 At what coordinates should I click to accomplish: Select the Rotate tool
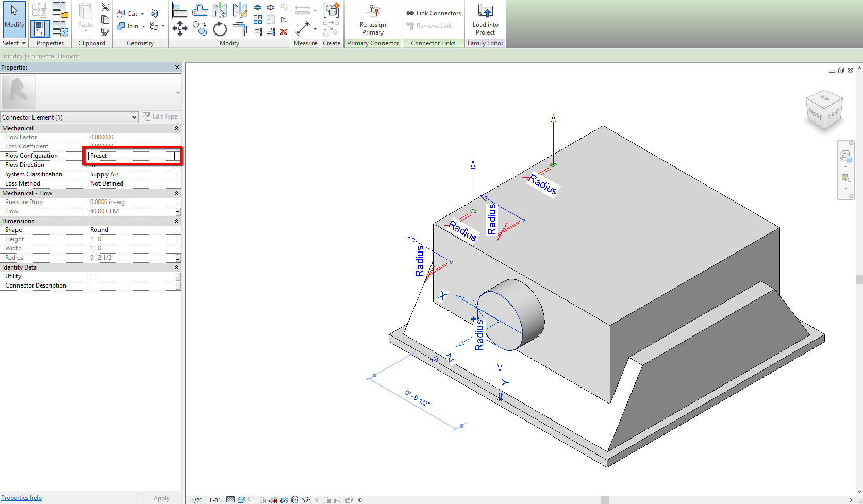click(220, 29)
